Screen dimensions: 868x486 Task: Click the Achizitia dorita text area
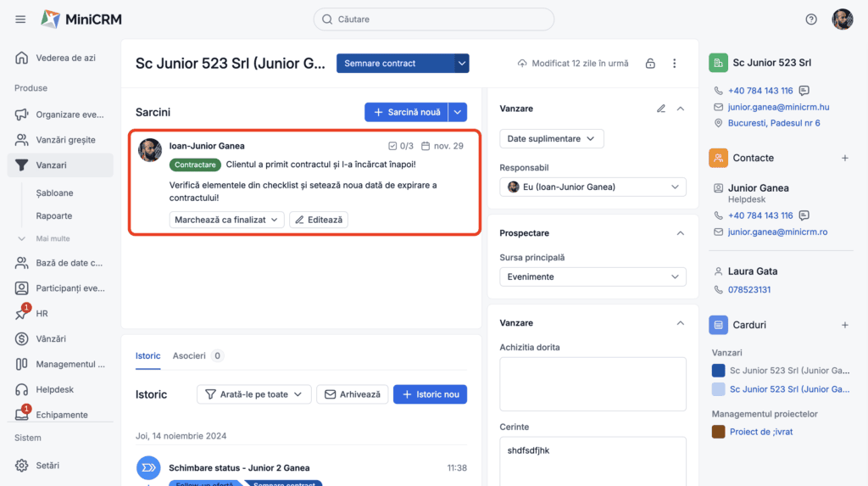pyautogui.click(x=593, y=384)
